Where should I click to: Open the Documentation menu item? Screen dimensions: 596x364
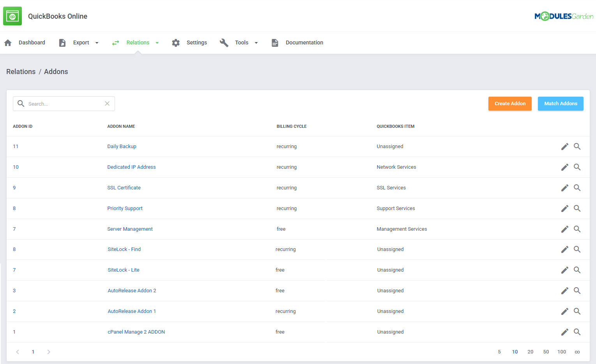coord(304,43)
